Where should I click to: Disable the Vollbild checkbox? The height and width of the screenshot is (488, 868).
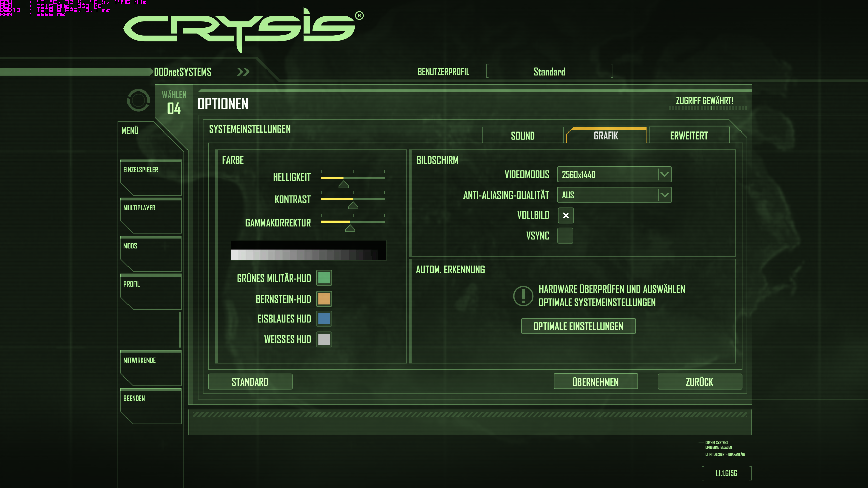[566, 216]
